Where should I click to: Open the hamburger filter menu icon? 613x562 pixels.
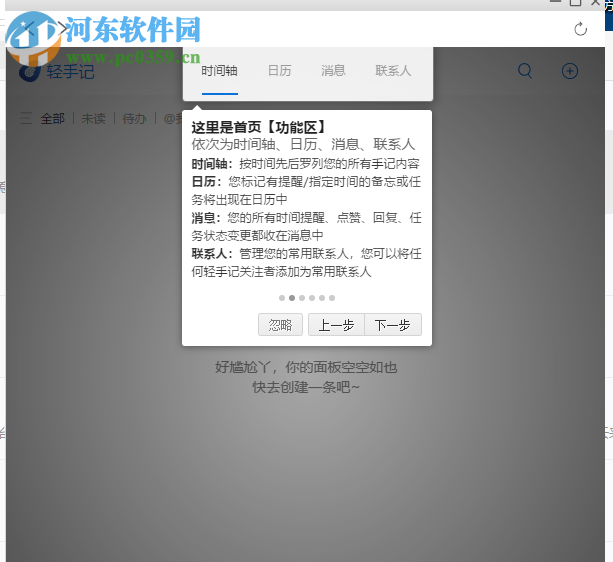(x=26, y=118)
